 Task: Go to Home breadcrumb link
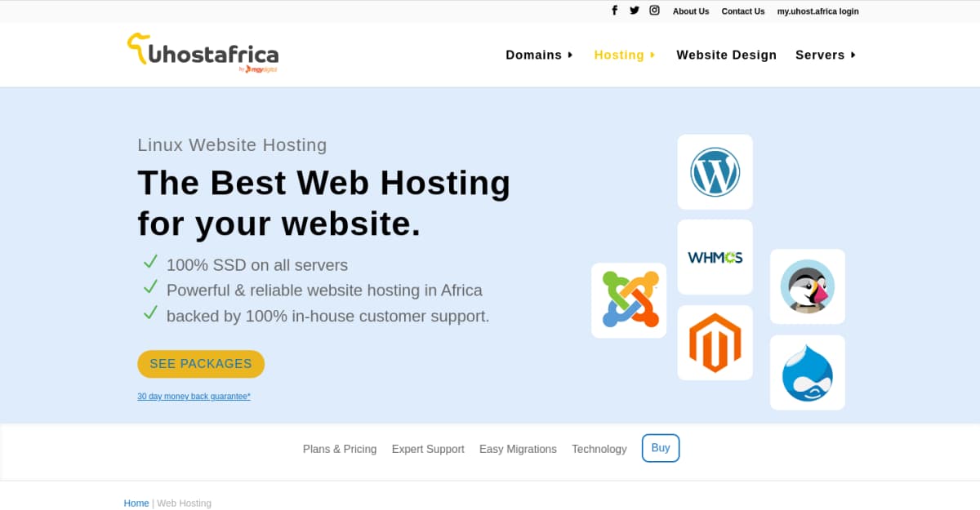coord(136,503)
